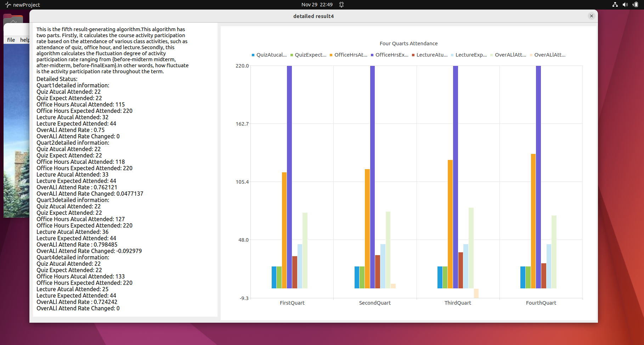The width and height of the screenshot is (644, 345).
Task: Close the detailed result4 window
Action: point(591,16)
